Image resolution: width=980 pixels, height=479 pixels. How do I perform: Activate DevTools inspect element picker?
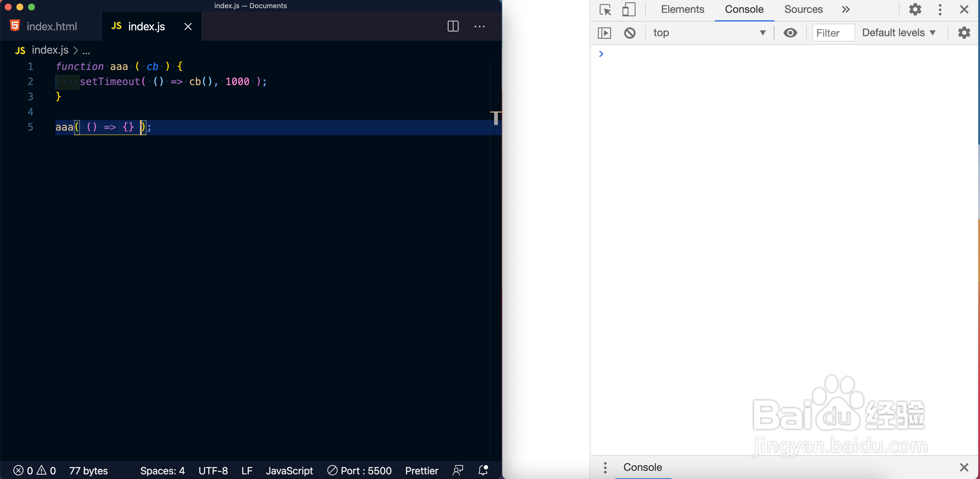605,10
